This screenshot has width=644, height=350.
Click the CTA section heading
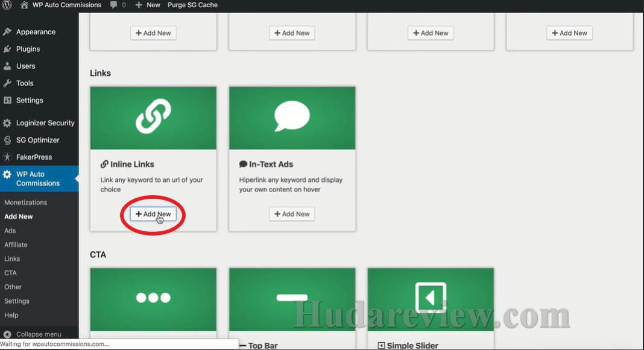[98, 255]
